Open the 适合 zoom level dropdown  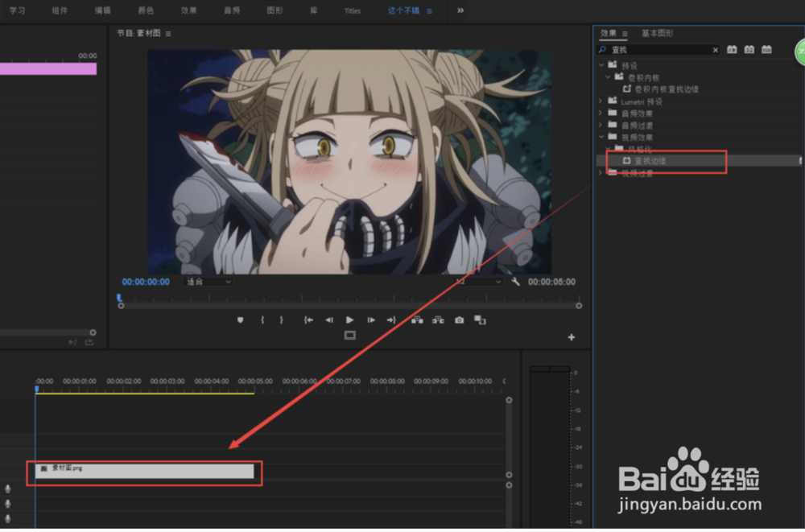[x=208, y=282]
